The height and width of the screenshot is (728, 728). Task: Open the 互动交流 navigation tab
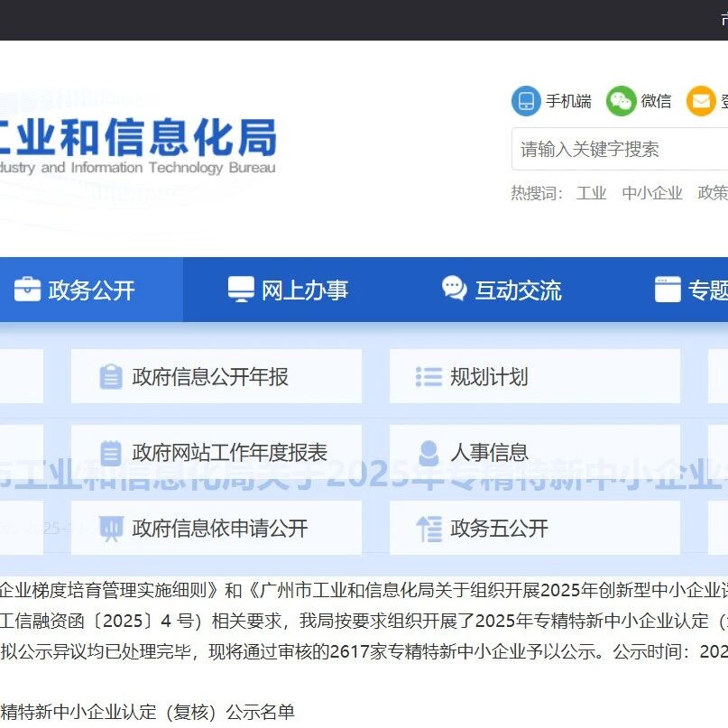point(502,290)
